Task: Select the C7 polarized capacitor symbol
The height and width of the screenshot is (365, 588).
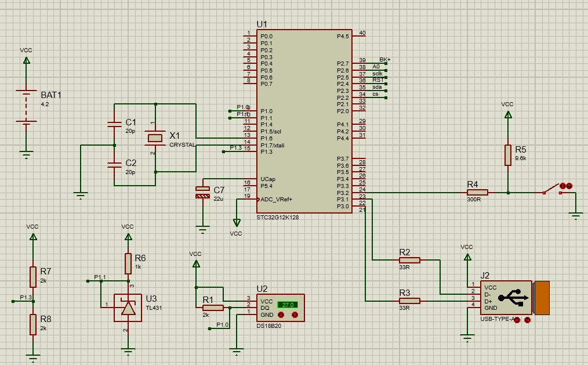Action: (x=202, y=192)
